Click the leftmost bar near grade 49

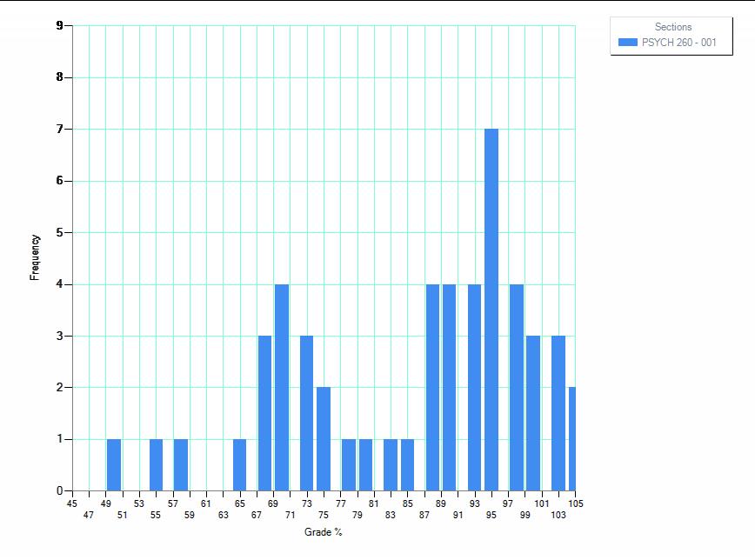point(114,464)
